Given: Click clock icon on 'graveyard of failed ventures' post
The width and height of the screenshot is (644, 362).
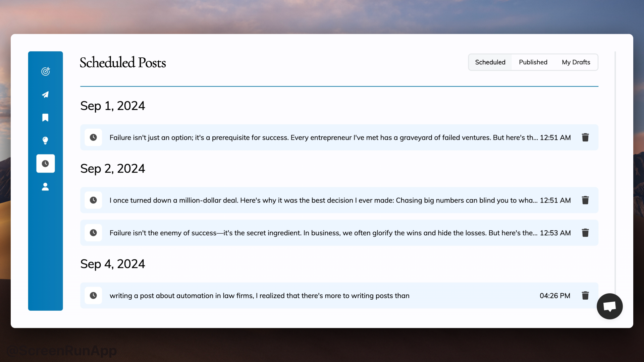Looking at the screenshot, I should [93, 137].
